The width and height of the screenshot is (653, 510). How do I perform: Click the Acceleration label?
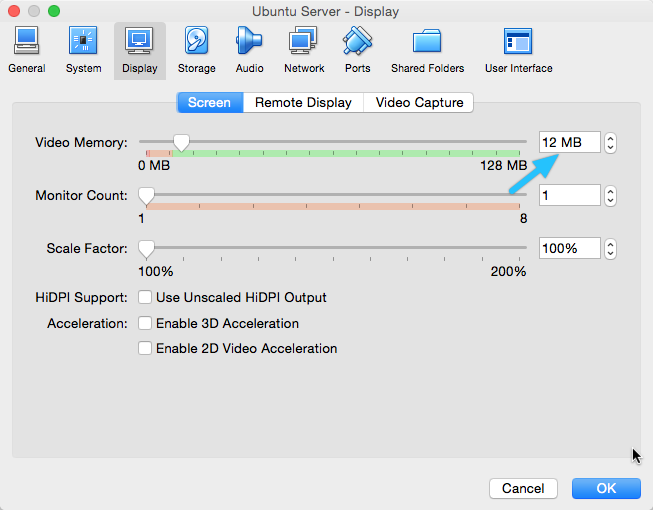pyautogui.click(x=87, y=323)
